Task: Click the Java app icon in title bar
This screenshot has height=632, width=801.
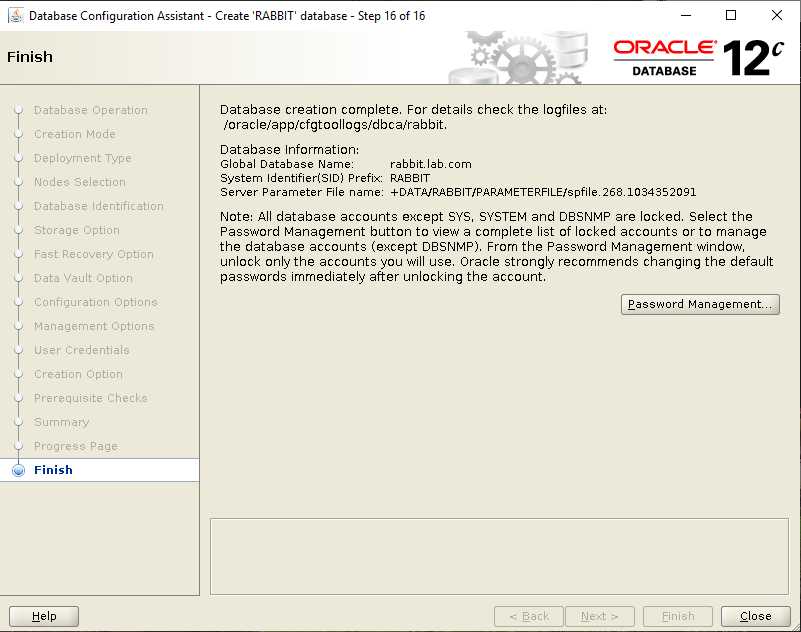Action: [16, 15]
